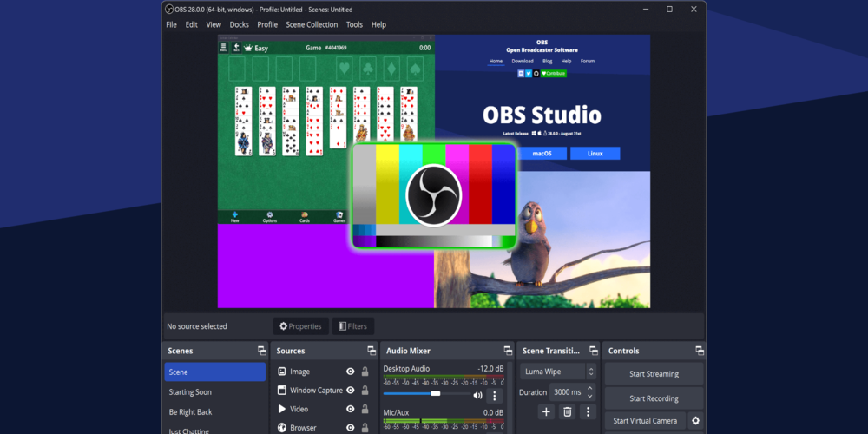Screen dimensions: 868x434
Task: Pop out the Scenes dock
Action: pyautogui.click(x=262, y=351)
